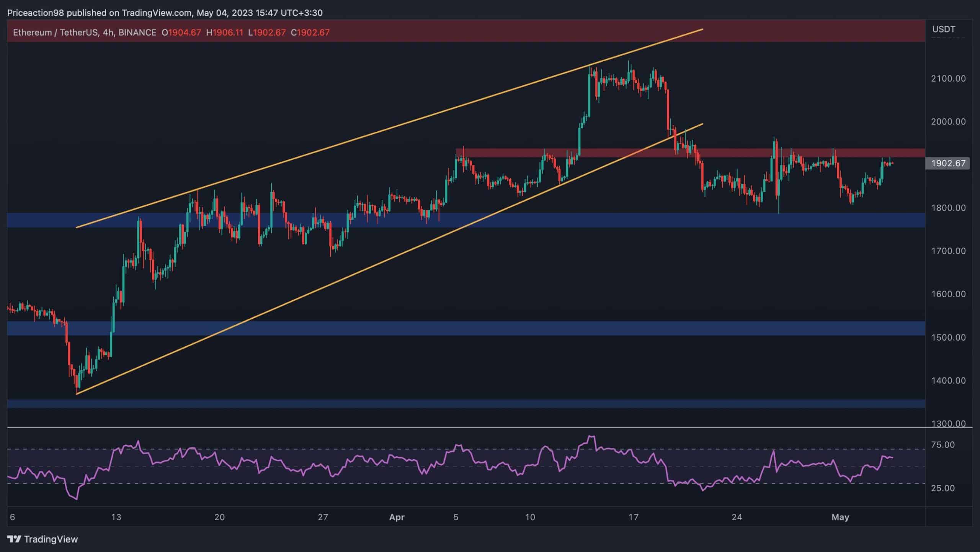Image resolution: width=980 pixels, height=552 pixels.
Task: Select the blue support zone near 1520
Action: (x=466, y=328)
